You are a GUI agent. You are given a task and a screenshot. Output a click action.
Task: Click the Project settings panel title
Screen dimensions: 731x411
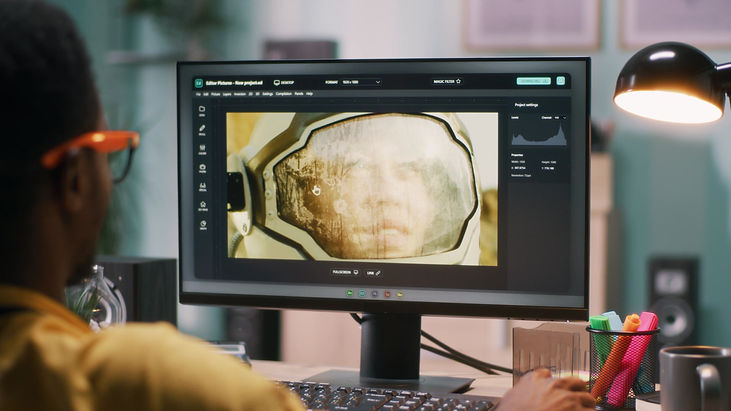point(526,105)
